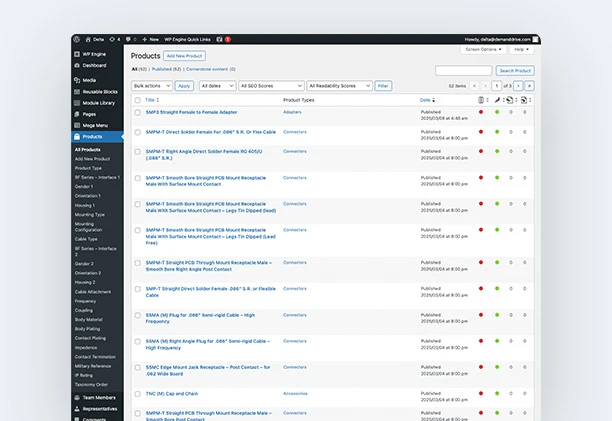Click the WordPress logo in admin bar
The image size is (612, 421).
[76, 39]
